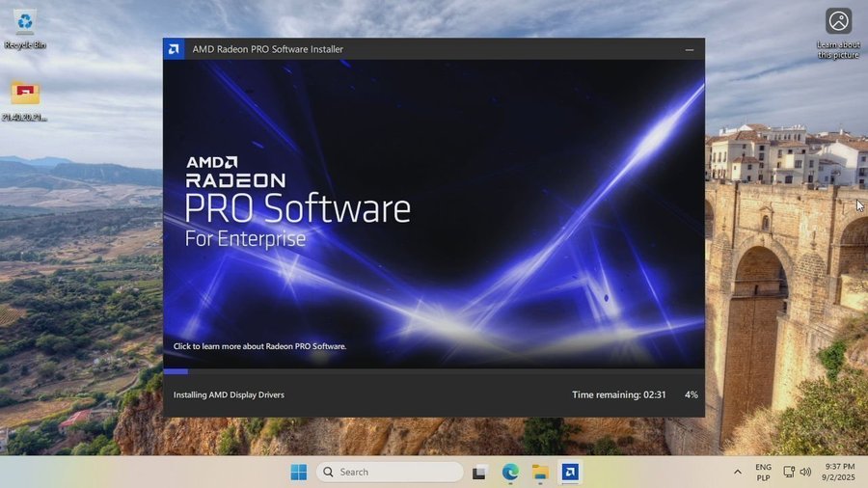Open the volume control in system tray

(x=807, y=472)
